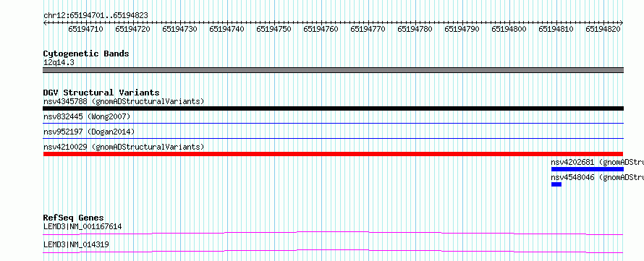644x261 pixels.
Task: Select the magenta LEMD3|NM_001167614 transcript line
Action: click(x=334, y=233)
